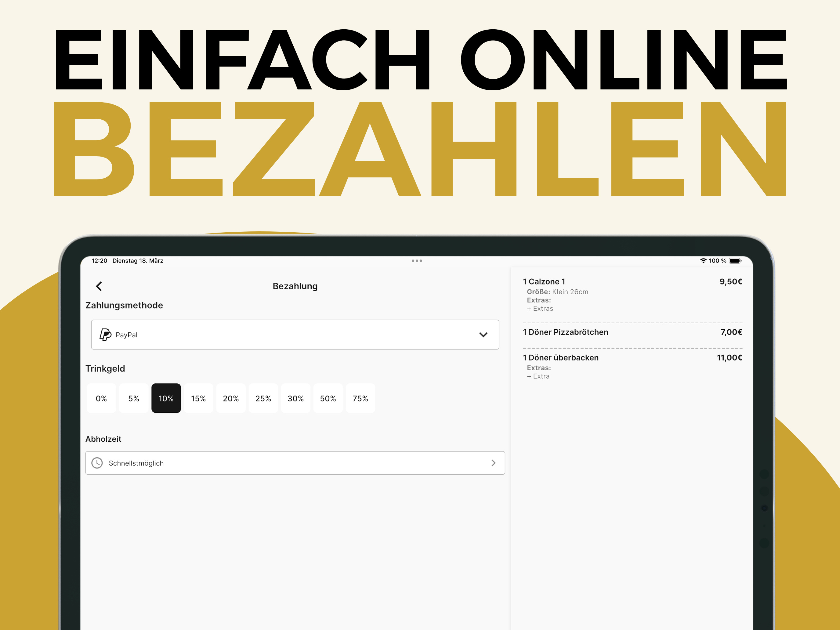Set tip to 75%
Screen dimensions: 840x630
(x=360, y=398)
